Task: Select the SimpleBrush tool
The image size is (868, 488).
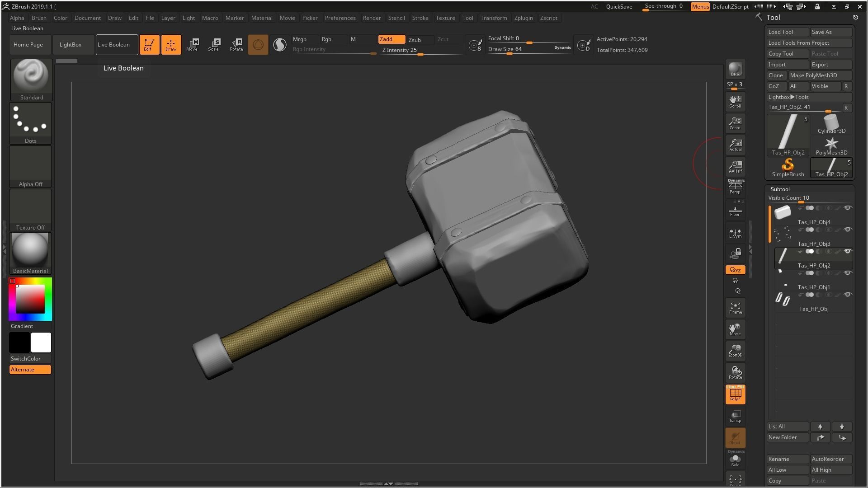Action: (x=788, y=168)
